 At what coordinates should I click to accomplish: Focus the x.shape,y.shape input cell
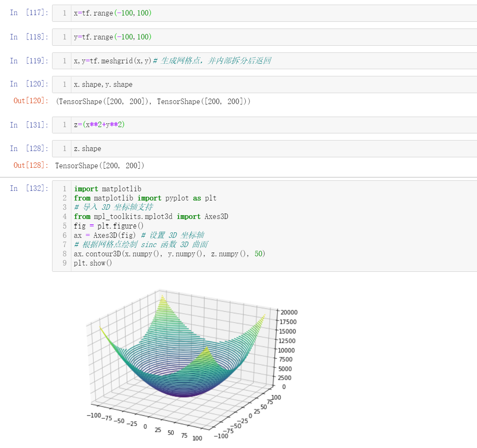pyautogui.click(x=265, y=84)
